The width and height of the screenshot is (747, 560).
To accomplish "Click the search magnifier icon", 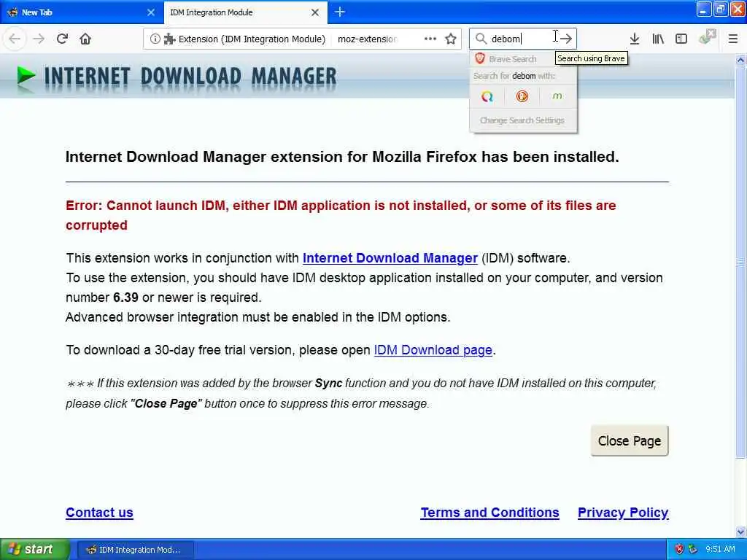I will [481, 39].
